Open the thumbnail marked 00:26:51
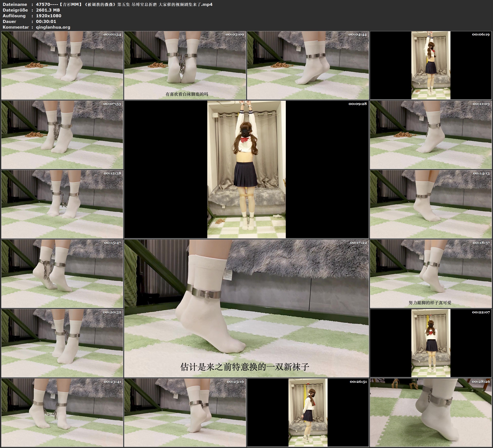 [x=308, y=412]
